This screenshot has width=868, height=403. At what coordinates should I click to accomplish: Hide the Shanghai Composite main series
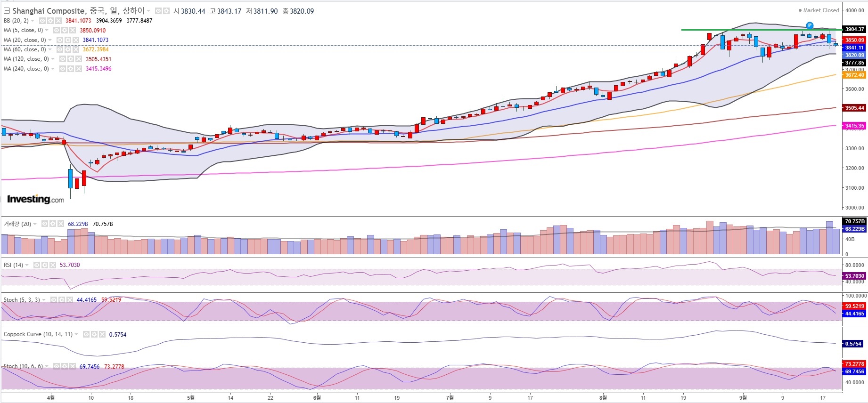coord(158,11)
